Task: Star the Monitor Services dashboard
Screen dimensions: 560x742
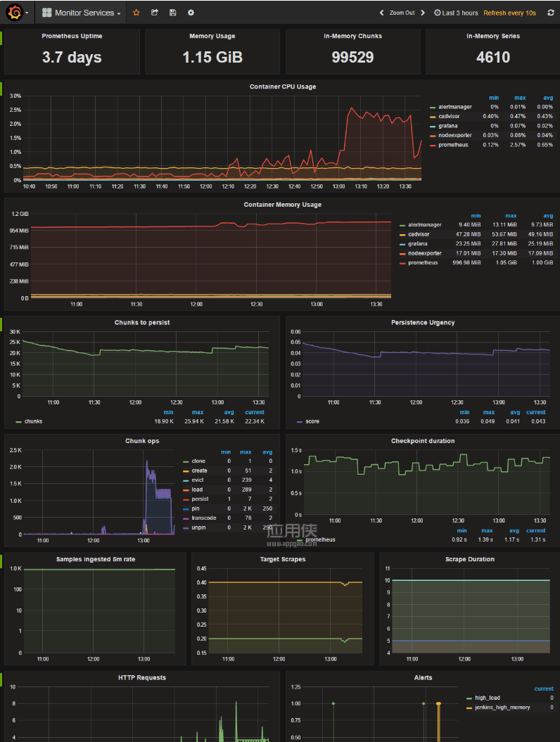Action: [136, 13]
